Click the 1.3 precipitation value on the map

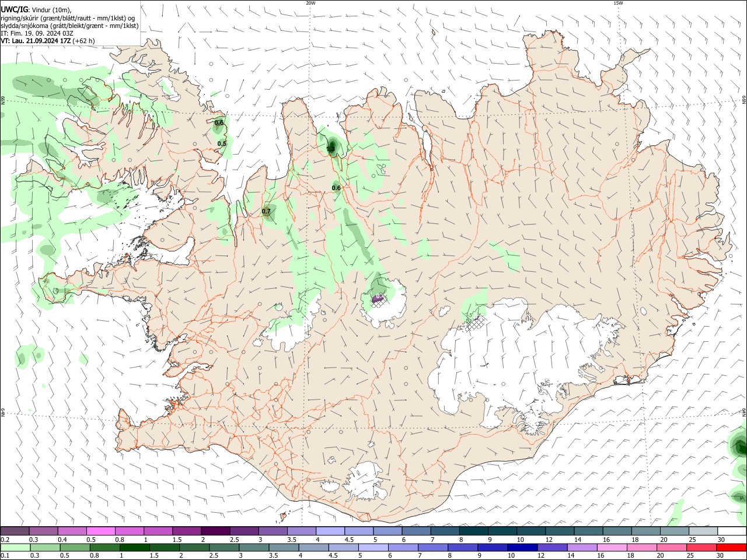[330, 149]
